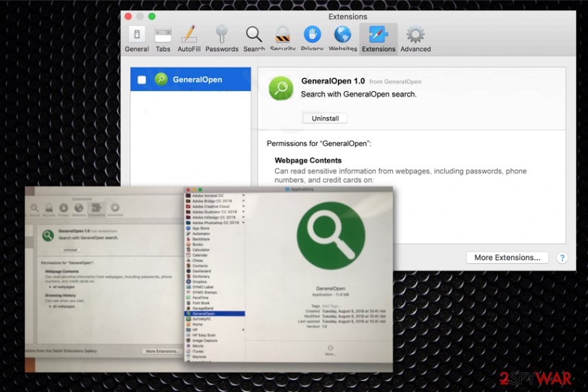Expand the HP folder arrow in Applications

coord(243,330)
